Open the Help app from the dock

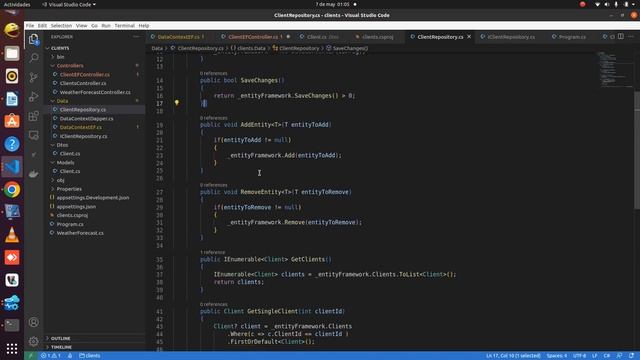click(12, 144)
